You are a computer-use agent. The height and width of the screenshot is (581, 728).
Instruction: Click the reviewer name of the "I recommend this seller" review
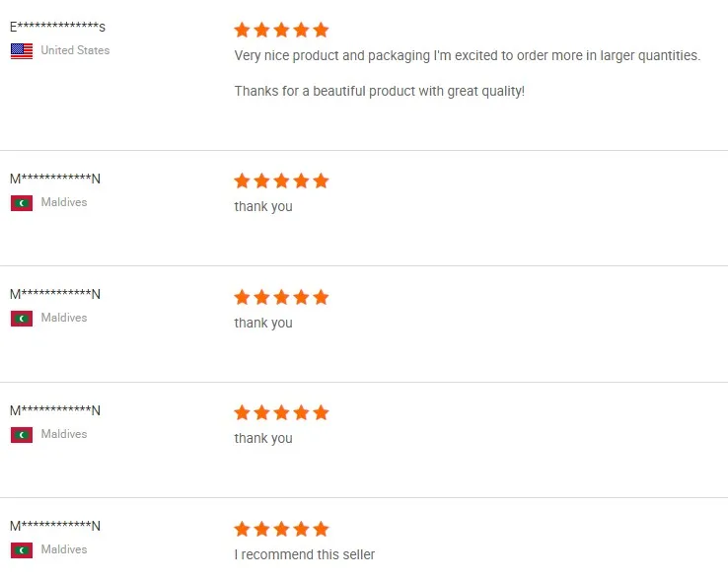coord(55,527)
